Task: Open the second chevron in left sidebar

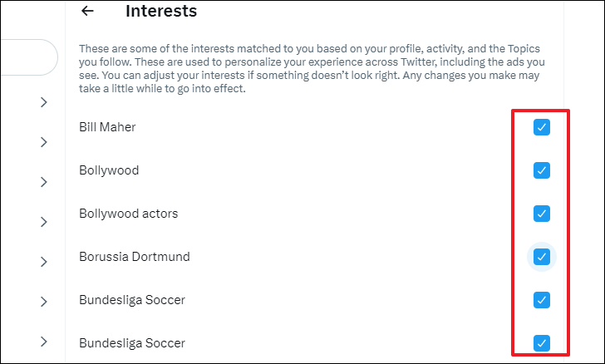Action: coord(43,142)
